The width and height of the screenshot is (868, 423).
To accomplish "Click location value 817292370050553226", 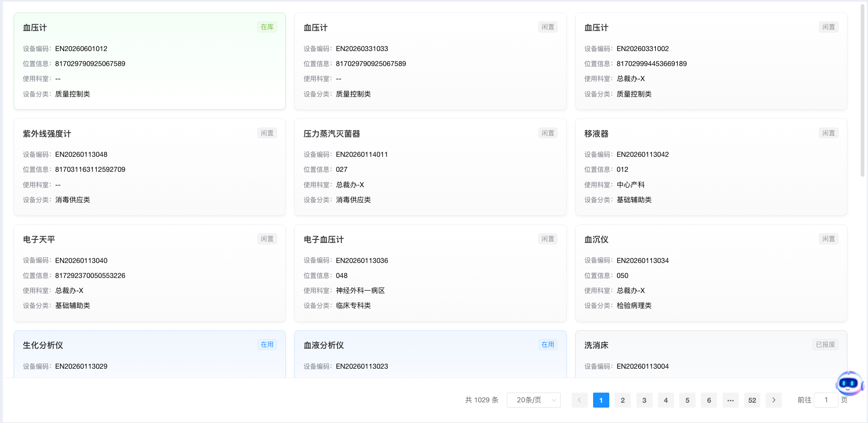I will coord(90,276).
